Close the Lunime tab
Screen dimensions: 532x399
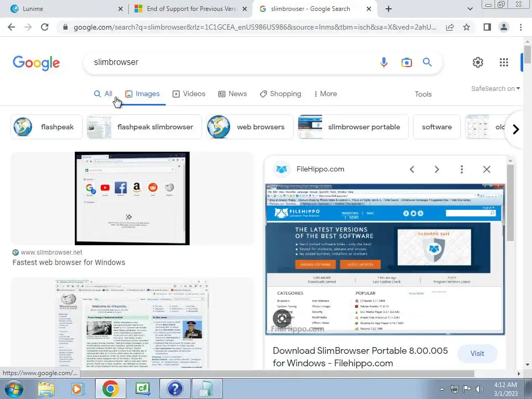pyautogui.click(x=121, y=9)
